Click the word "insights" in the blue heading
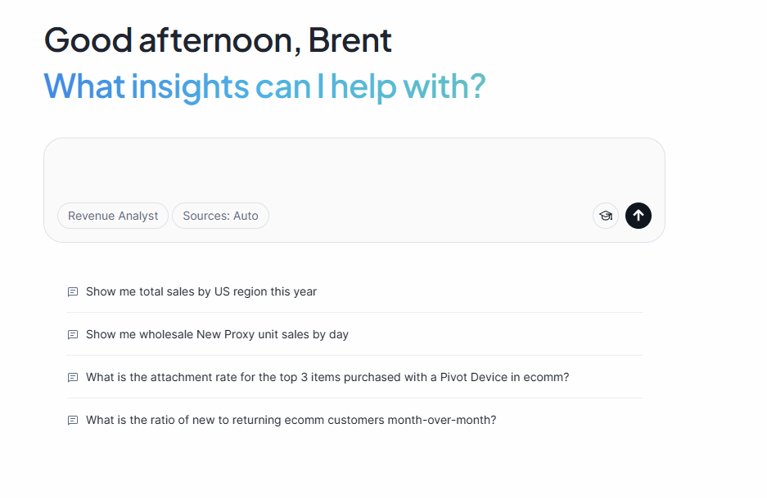The width and height of the screenshot is (767, 498). [189, 86]
